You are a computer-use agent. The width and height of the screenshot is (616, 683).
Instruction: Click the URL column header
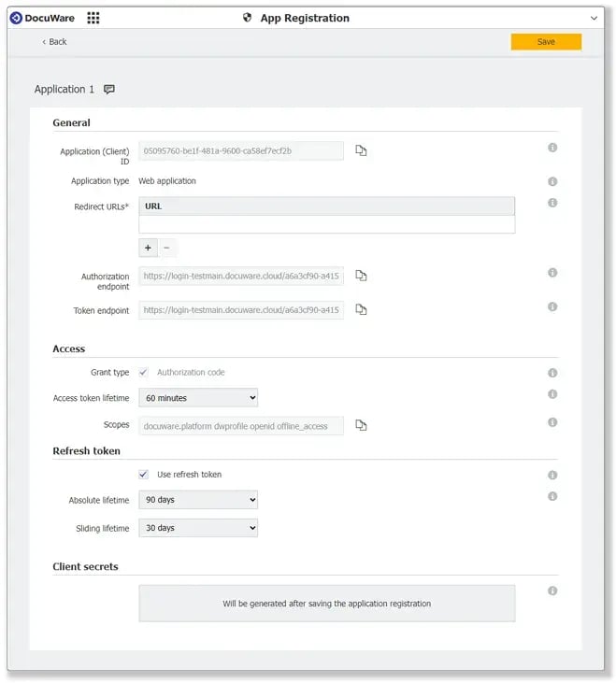point(327,206)
